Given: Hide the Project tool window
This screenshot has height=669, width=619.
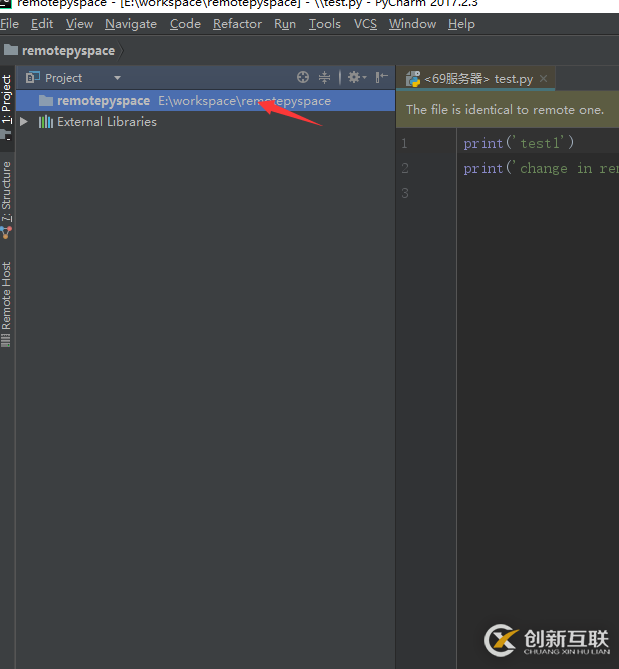Looking at the screenshot, I should coord(381,77).
